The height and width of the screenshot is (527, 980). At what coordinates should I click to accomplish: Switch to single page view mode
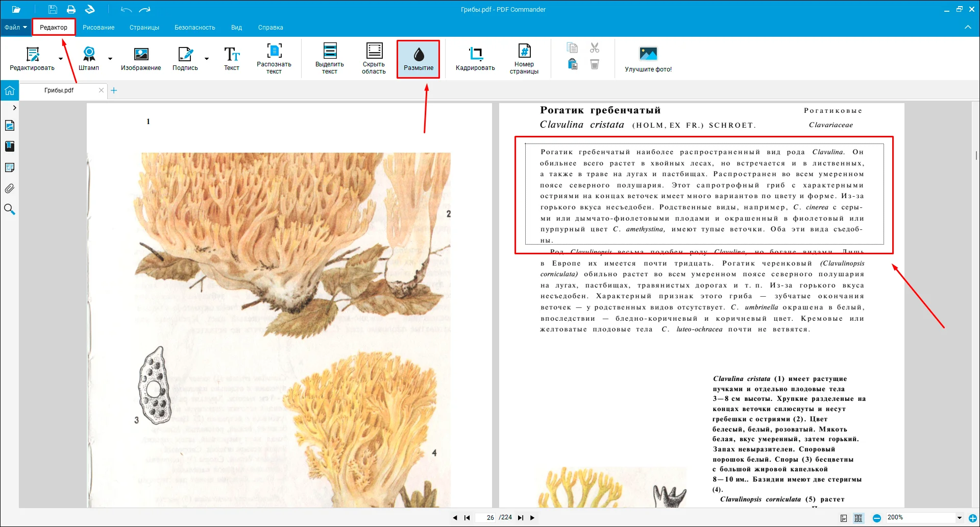tap(844, 518)
